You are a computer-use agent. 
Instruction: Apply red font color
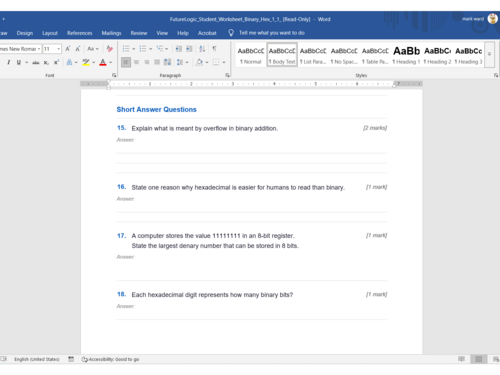click(x=103, y=62)
